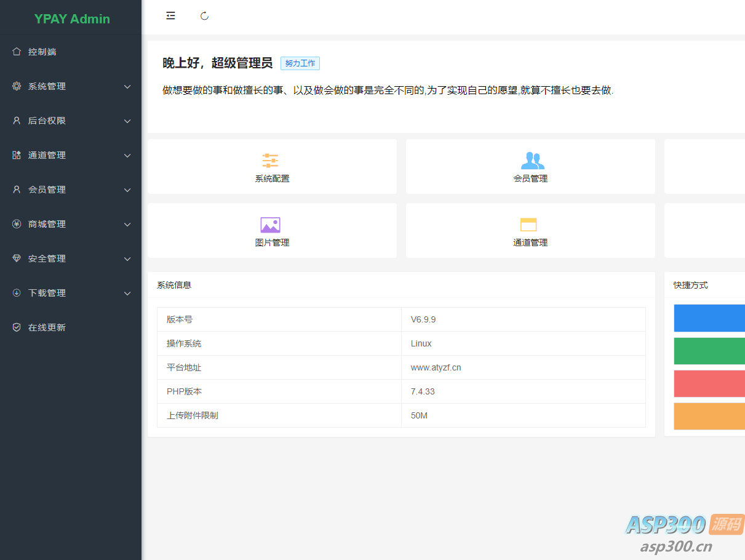The width and height of the screenshot is (745, 560).
Task: Click the download icon beside 下载管理
Action: (x=17, y=293)
